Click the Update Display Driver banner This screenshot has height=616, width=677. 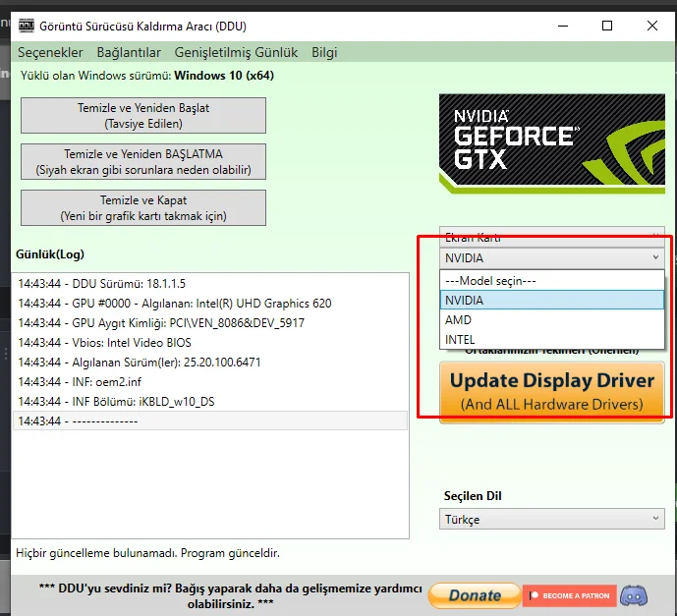click(x=552, y=392)
